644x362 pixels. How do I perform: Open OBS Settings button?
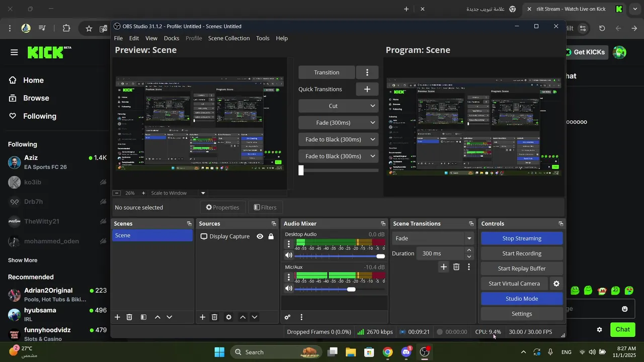pyautogui.click(x=522, y=314)
